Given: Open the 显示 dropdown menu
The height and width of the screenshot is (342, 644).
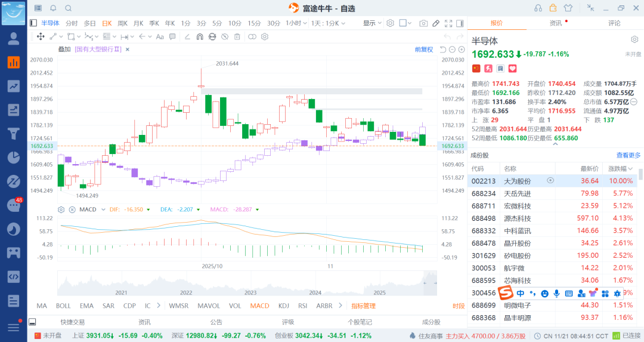Looking at the screenshot, I should pyautogui.click(x=373, y=23).
